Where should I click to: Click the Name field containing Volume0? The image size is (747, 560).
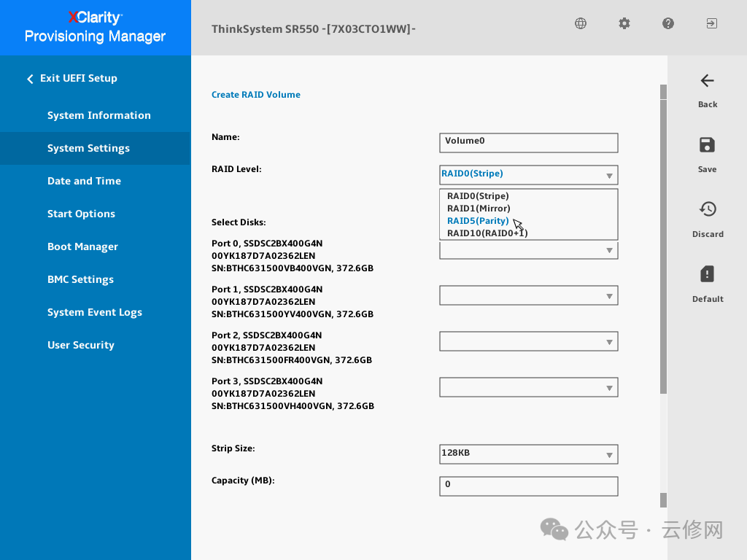(529, 143)
